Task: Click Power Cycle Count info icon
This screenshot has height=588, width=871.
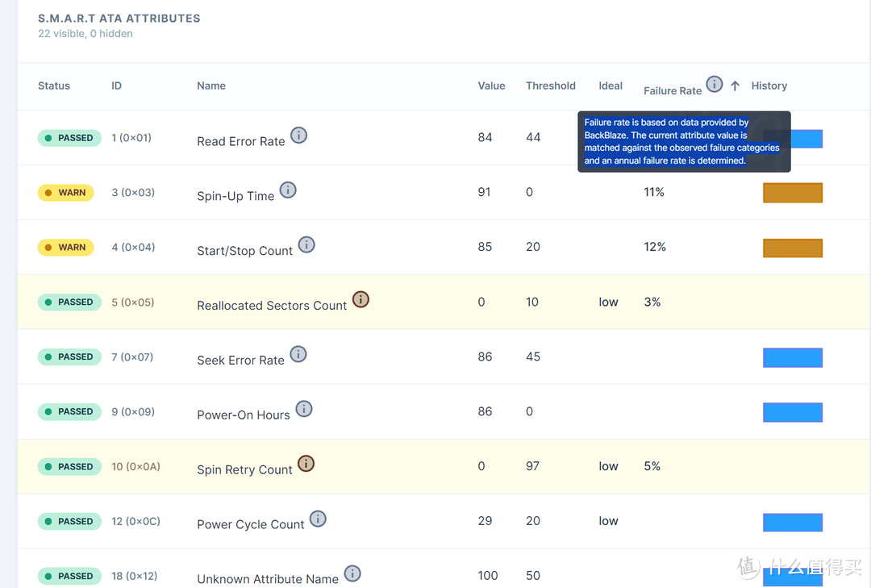Action: [318, 519]
